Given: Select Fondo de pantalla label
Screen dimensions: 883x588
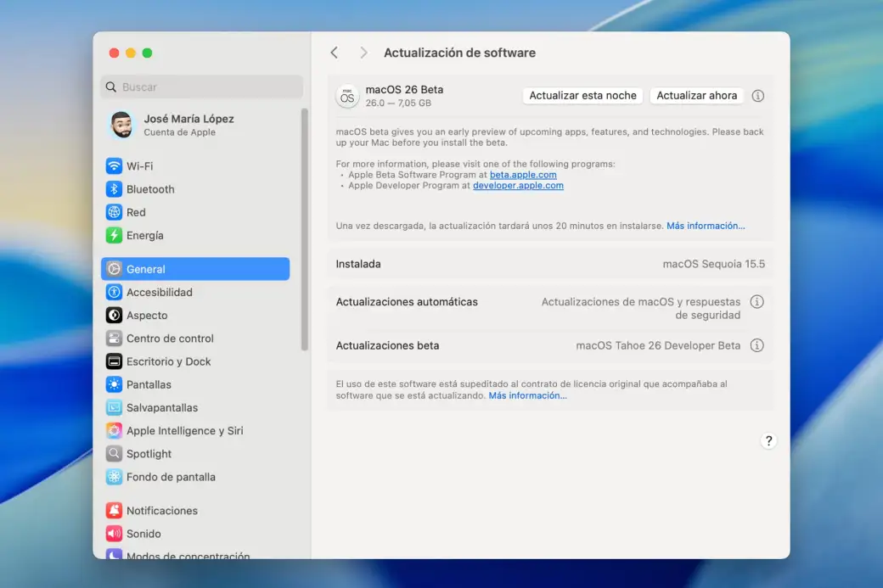Looking at the screenshot, I should tap(171, 477).
